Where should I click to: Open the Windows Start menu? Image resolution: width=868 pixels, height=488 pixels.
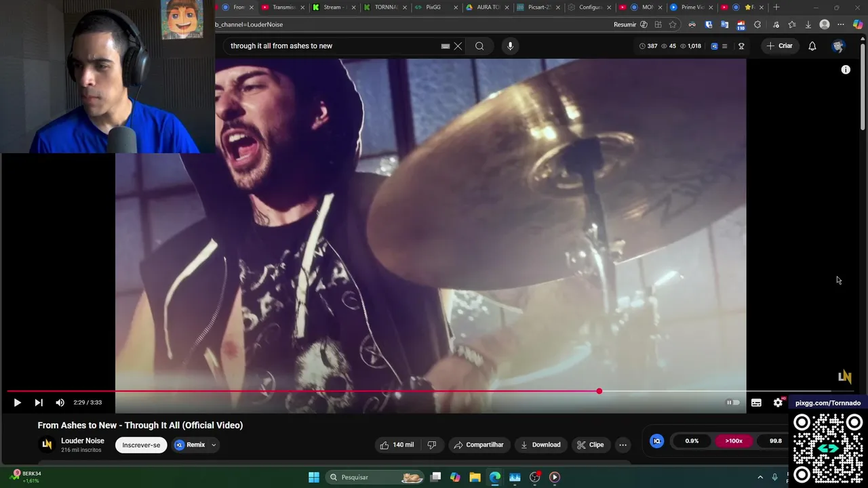314,477
